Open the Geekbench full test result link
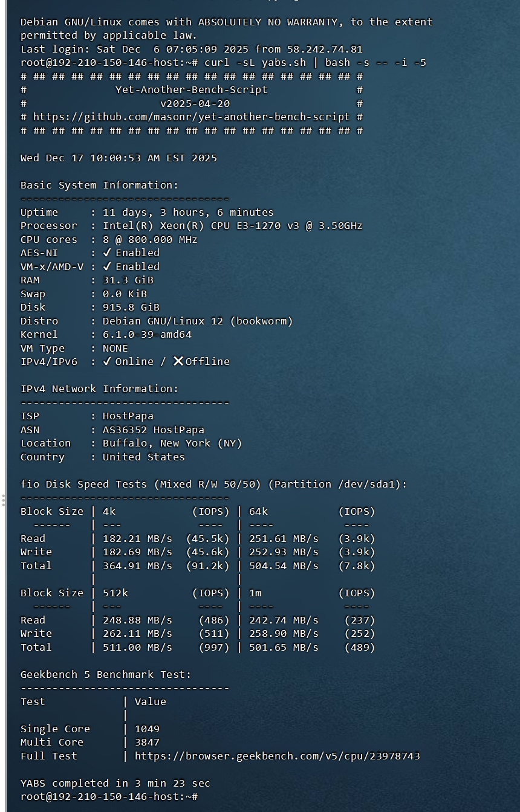The image size is (520, 812). 277,756
